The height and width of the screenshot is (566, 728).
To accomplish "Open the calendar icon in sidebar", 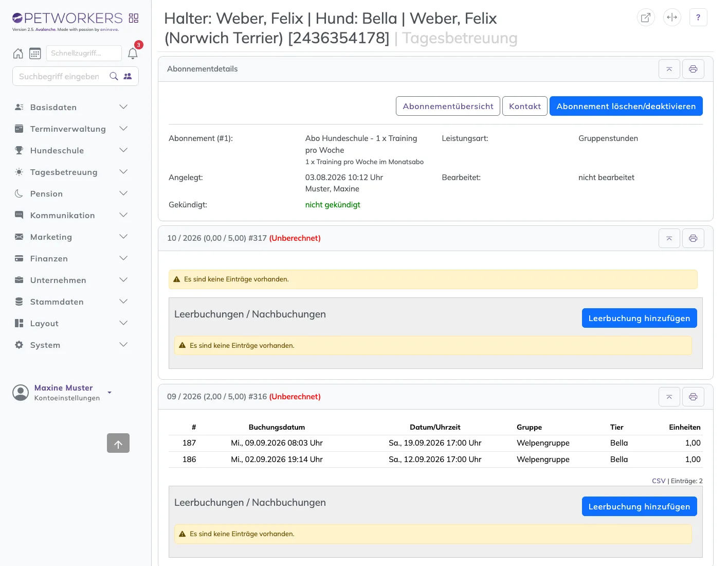I will (x=35, y=53).
